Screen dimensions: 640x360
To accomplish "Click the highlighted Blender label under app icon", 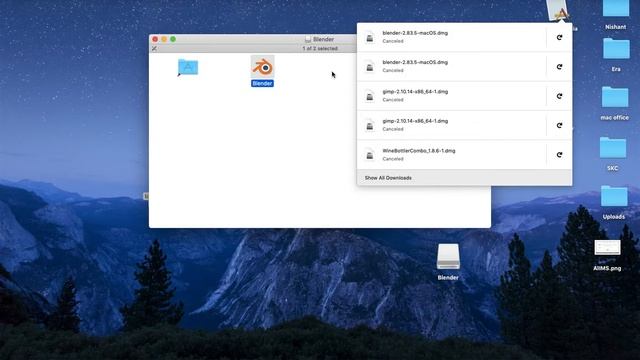I will click(262, 83).
